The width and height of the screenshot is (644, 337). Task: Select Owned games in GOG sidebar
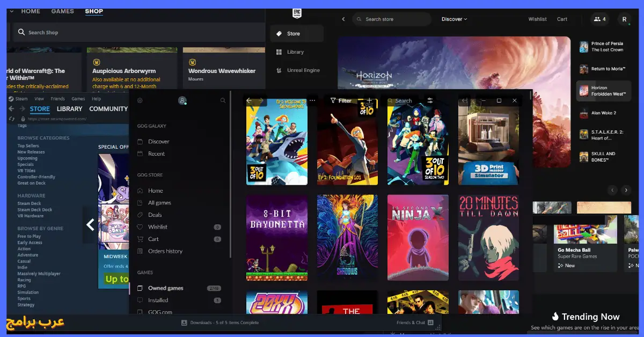click(165, 288)
